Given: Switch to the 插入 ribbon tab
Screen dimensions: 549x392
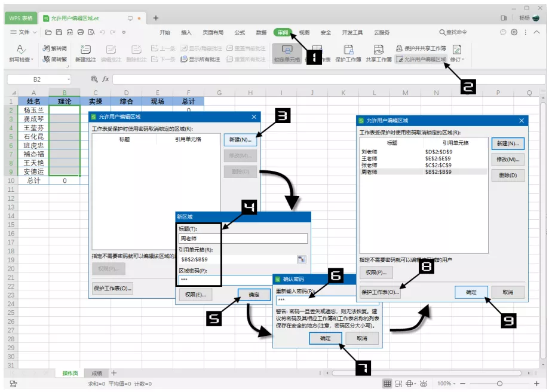Looking at the screenshot, I should pos(186,32).
